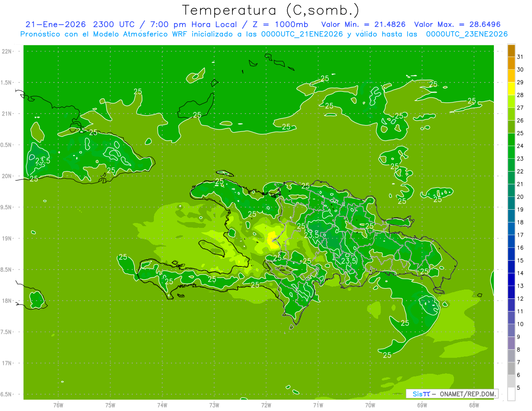This screenshot has width=532, height=411.
Task: Select valid-until time "0000UTC_23ENE2026"
Action: coord(467,34)
